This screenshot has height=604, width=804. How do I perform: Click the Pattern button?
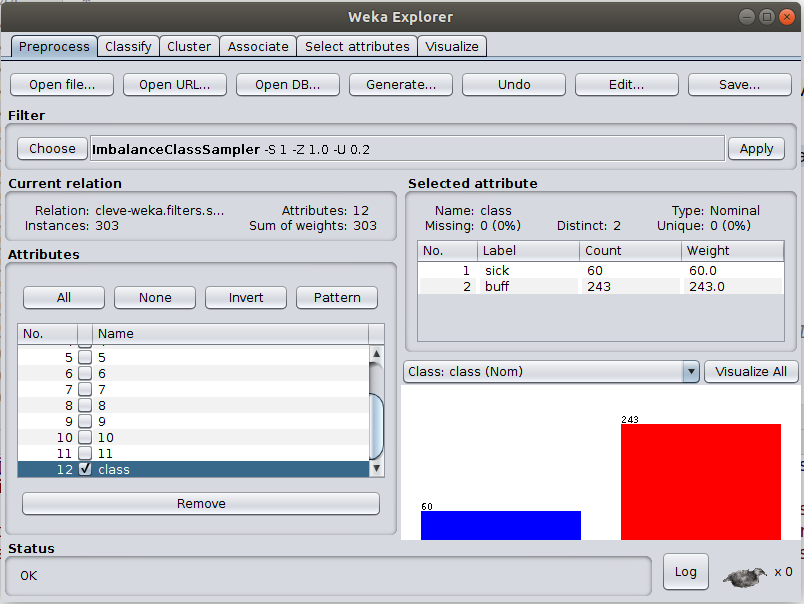(x=337, y=297)
